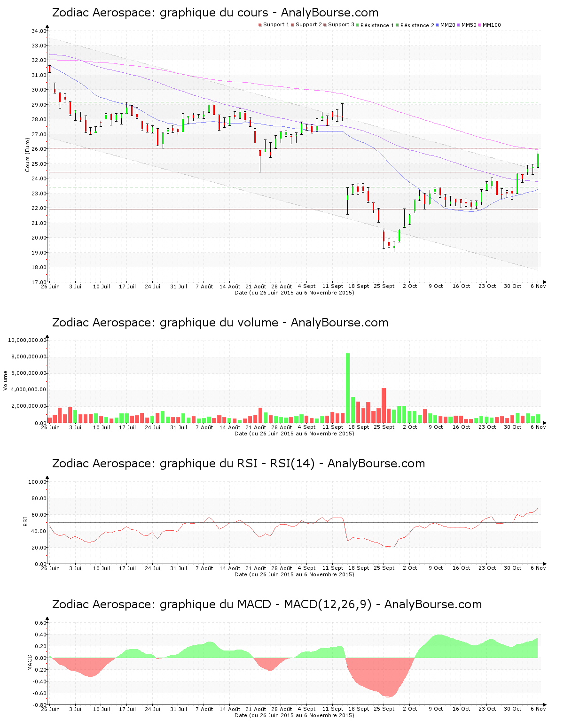Click the date range caption under the volume chart
564x728 pixels.
pyautogui.click(x=294, y=434)
